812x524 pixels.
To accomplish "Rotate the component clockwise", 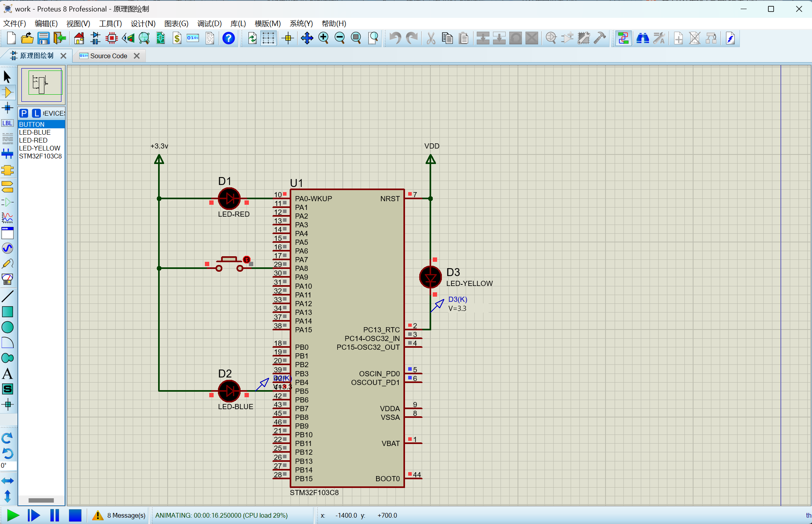I will 8,438.
